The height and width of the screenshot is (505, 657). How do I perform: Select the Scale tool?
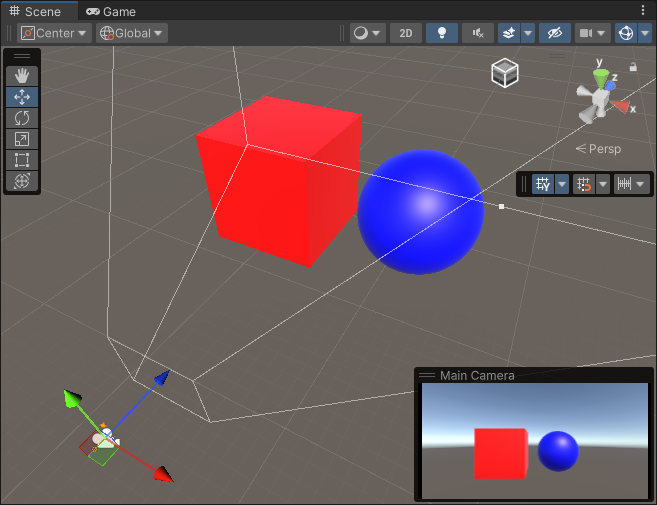[x=22, y=139]
